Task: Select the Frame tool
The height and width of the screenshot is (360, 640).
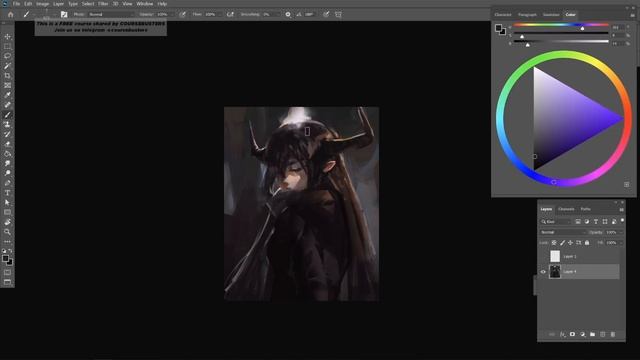Action: (7, 85)
